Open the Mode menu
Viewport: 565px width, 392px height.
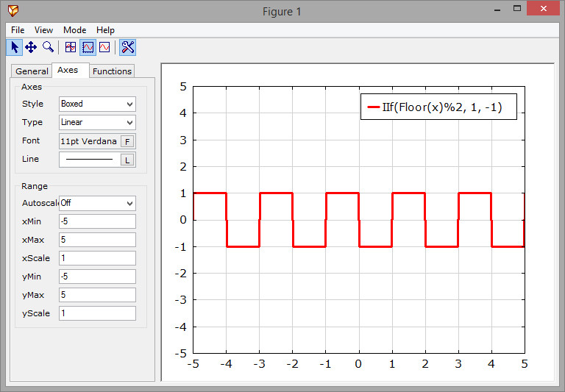pos(74,30)
